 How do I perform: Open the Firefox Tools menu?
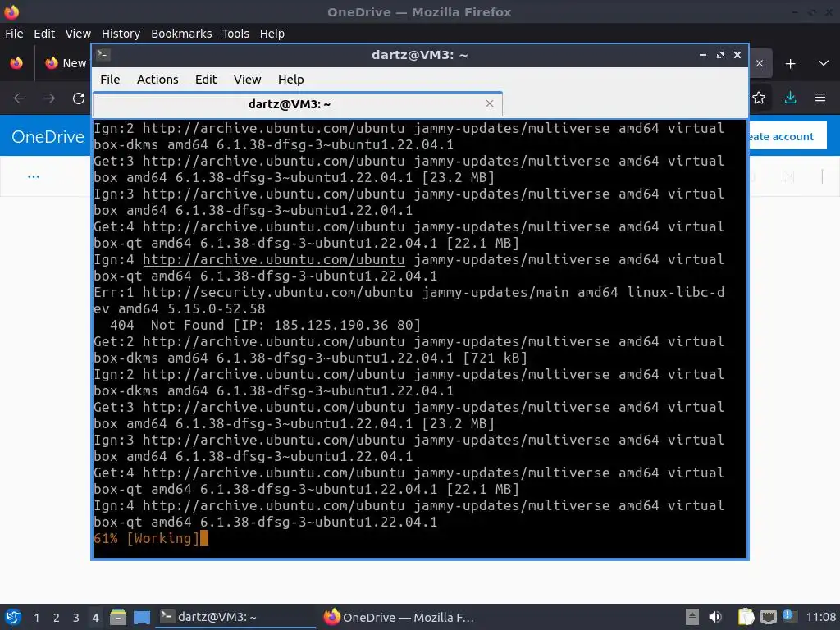coord(235,34)
